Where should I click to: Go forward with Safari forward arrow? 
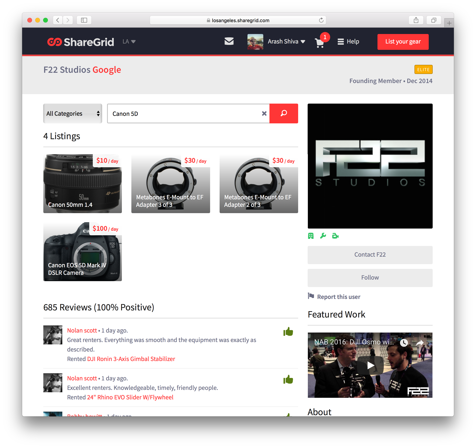pyautogui.click(x=68, y=20)
